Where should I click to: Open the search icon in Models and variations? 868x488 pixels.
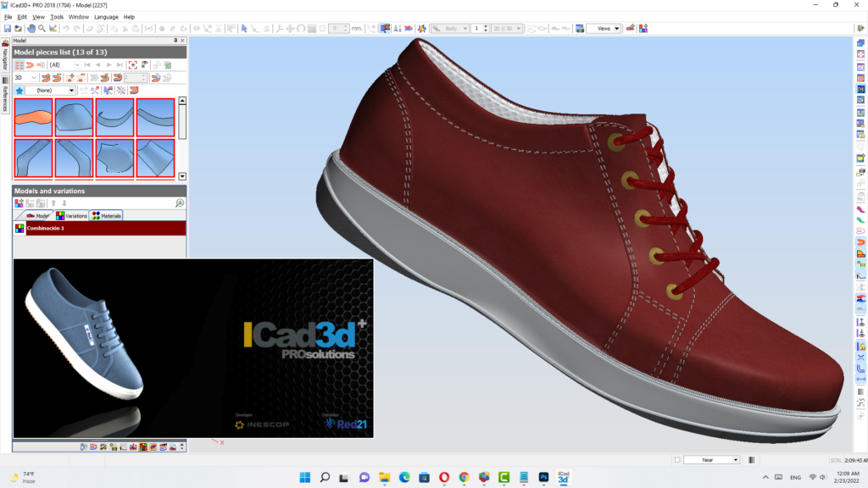[x=179, y=202]
